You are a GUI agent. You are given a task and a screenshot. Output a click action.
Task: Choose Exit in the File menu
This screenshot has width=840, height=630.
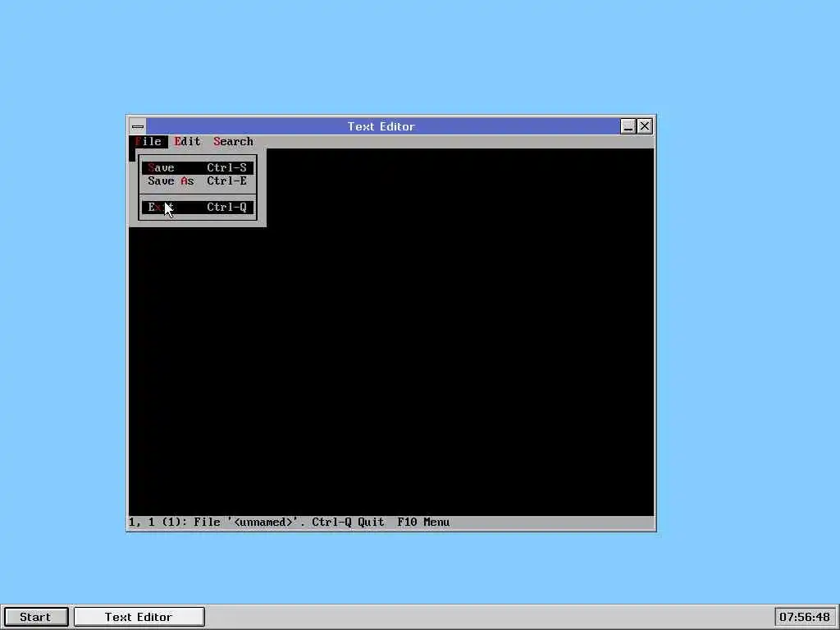click(198, 208)
